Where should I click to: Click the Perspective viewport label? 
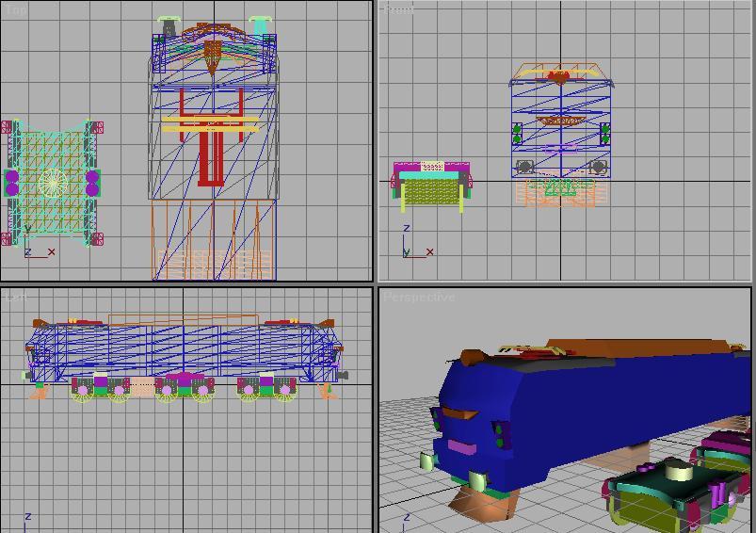pos(420,297)
